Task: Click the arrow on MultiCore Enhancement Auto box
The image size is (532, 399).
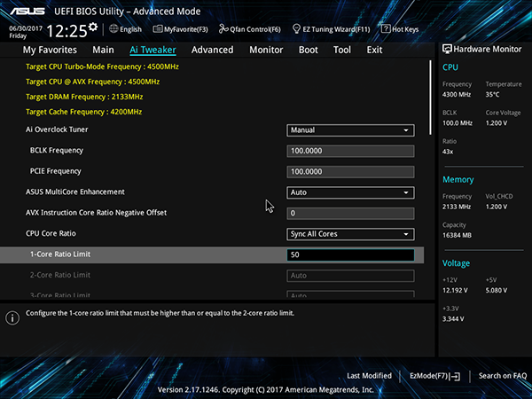Action: tap(406, 193)
